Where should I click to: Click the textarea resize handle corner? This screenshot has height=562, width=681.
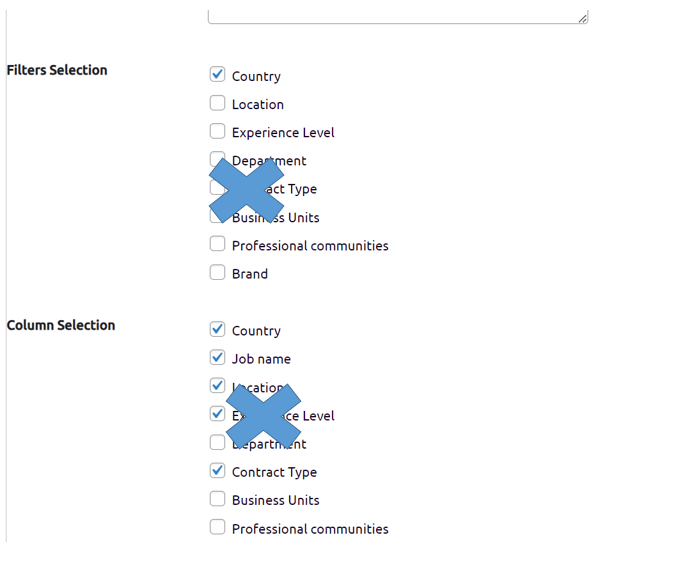(x=582, y=17)
